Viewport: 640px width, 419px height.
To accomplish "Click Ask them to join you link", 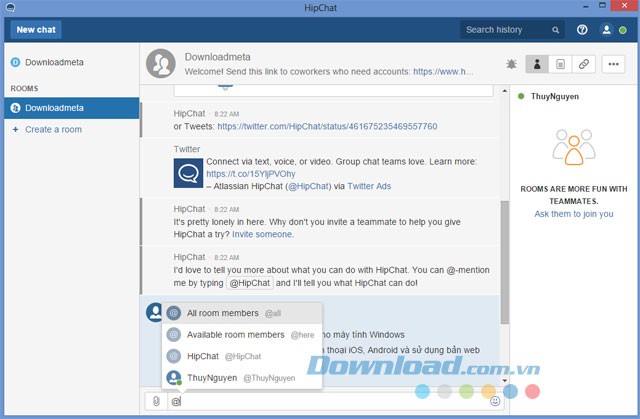I will click(573, 214).
